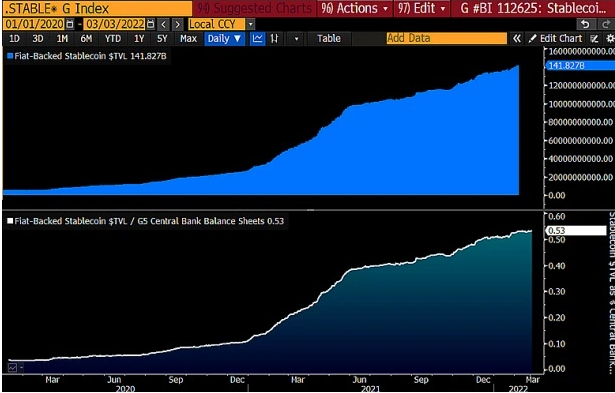Switch to Table view
The width and height of the screenshot is (615, 393).
329,38
